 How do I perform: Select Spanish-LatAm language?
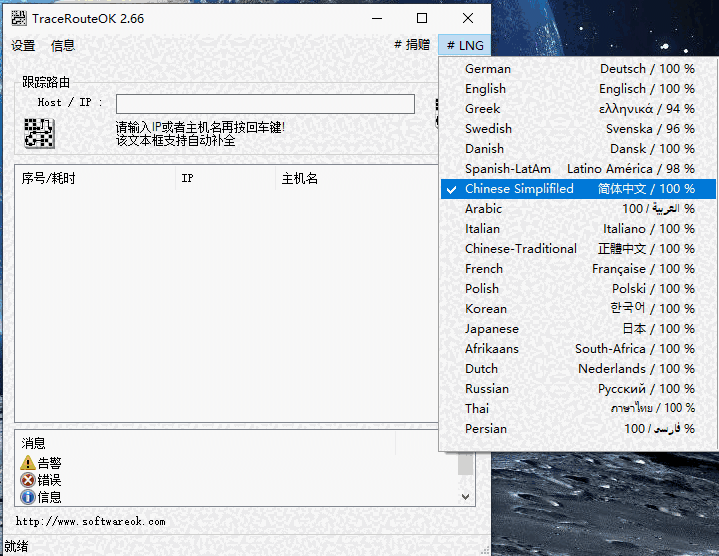(x=578, y=169)
